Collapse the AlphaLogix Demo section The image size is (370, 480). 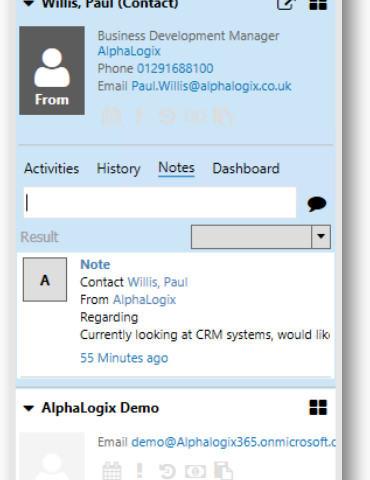tap(29, 408)
